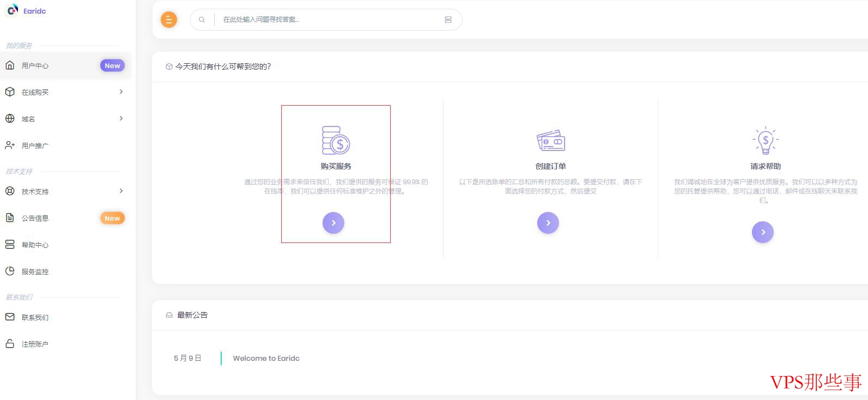The height and width of the screenshot is (400, 868).
Task: Click the lightbulb icon for 请求帮助
Action: pos(766,141)
